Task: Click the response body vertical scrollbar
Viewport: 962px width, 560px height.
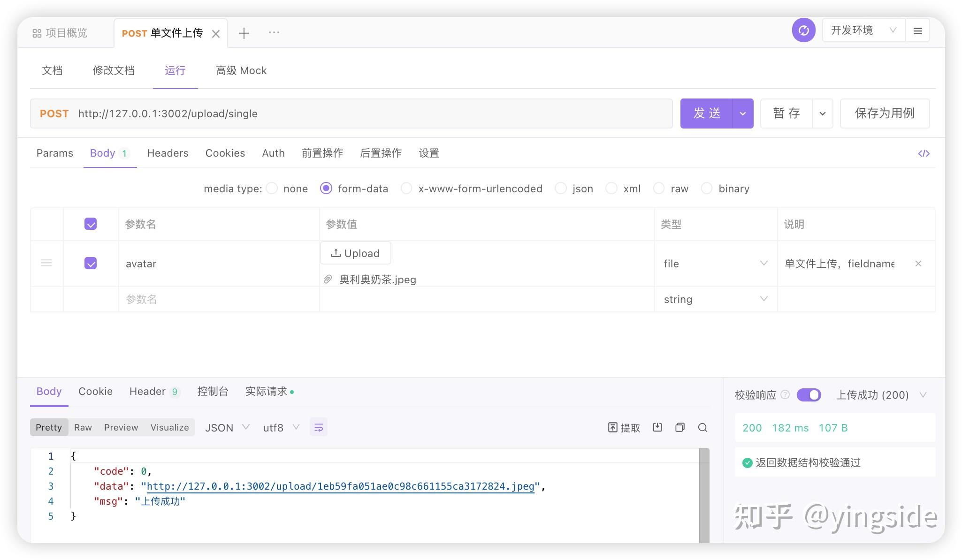Action: tap(704, 496)
